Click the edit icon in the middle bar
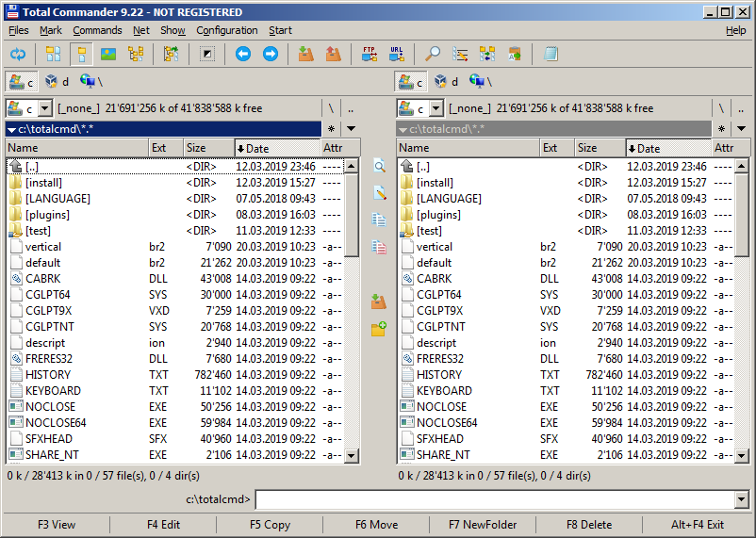This screenshot has height=538, width=756. click(380, 193)
